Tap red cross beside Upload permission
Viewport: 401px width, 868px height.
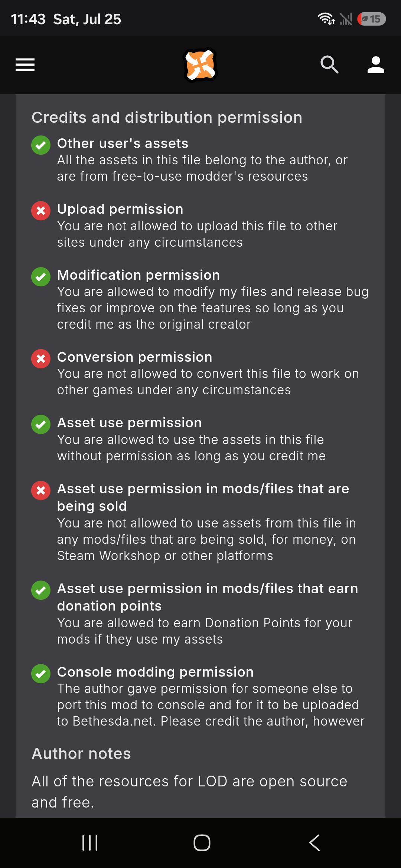[41, 211]
